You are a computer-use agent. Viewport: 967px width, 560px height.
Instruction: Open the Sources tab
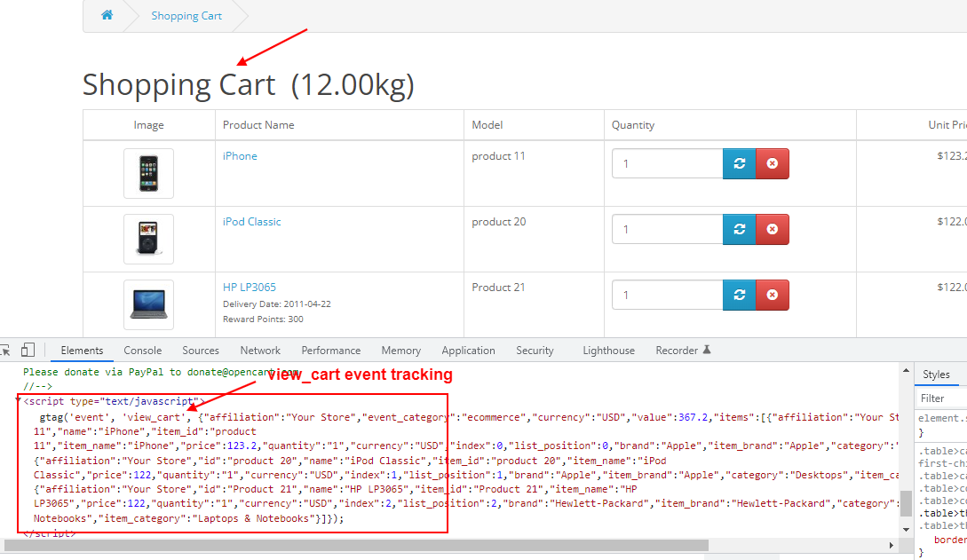(x=201, y=351)
